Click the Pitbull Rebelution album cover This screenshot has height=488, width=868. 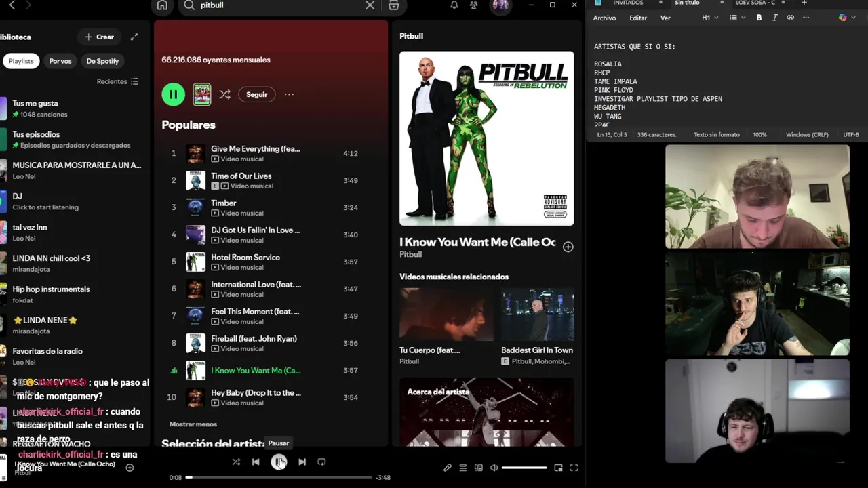(x=486, y=138)
